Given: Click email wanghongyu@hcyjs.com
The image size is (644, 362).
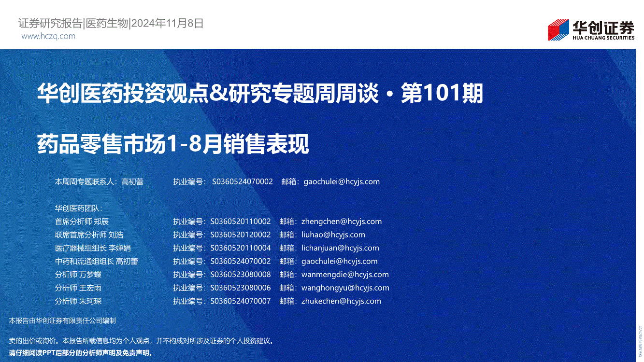Looking at the screenshot, I should coord(345,288).
